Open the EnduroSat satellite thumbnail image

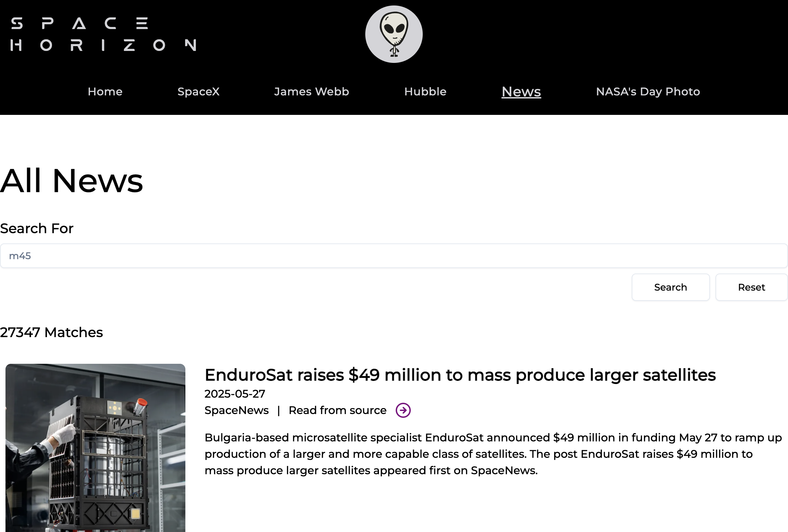click(x=95, y=447)
